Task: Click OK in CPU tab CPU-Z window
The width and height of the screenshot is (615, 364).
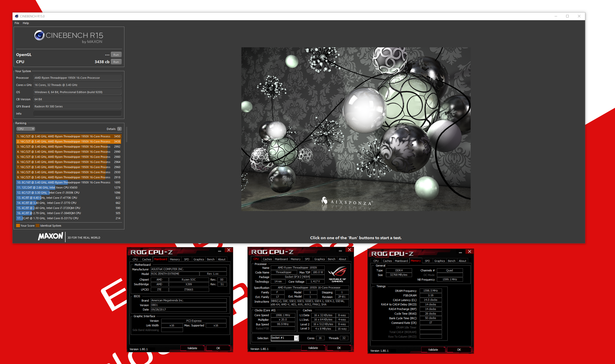Action: coord(339,348)
